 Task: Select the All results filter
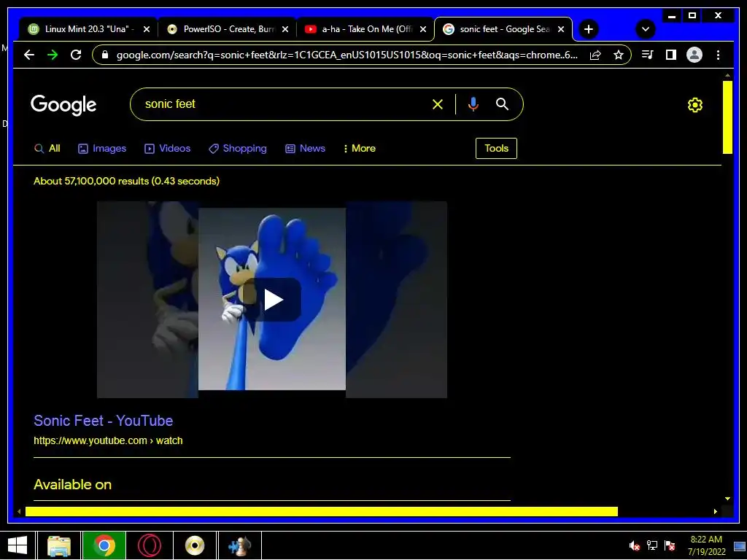(x=47, y=149)
